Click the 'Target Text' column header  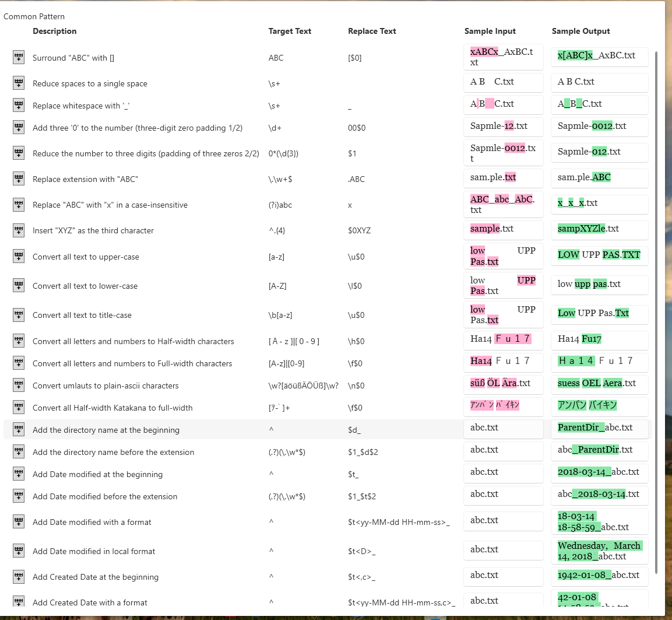tap(290, 31)
